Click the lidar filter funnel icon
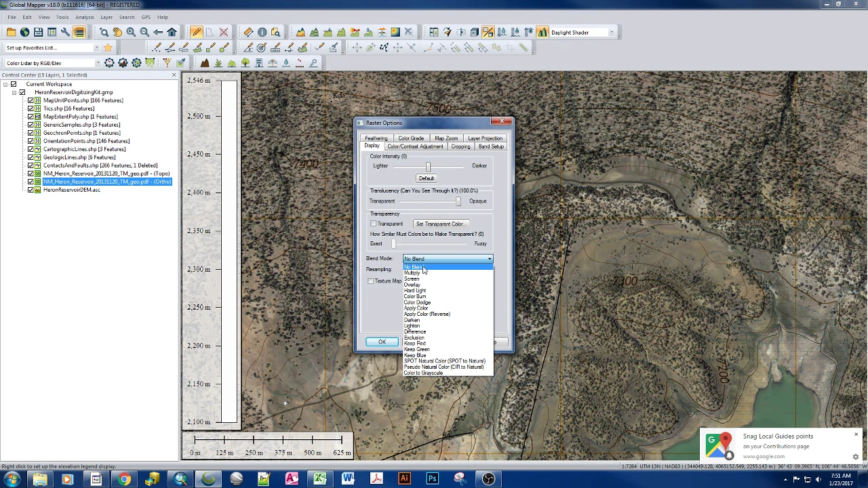 pos(166,63)
